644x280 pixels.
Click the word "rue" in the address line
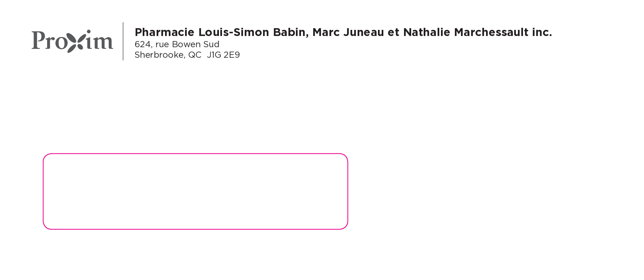(162, 44)
